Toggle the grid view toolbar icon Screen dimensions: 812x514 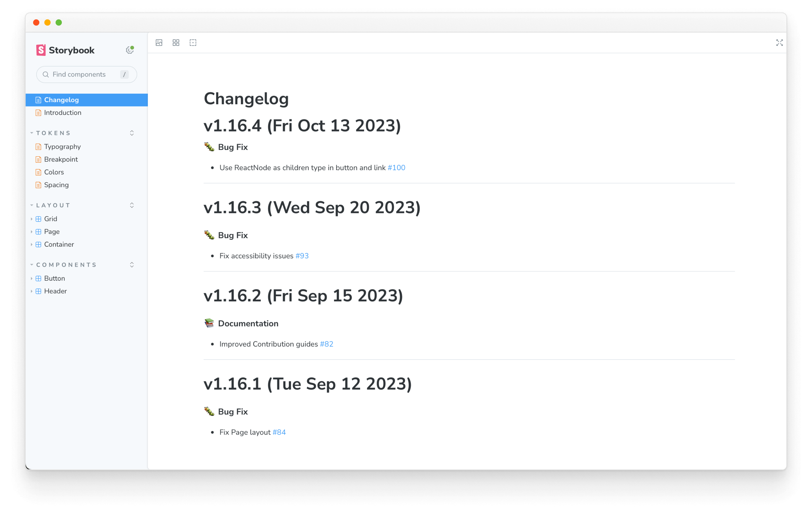point(176,43)
